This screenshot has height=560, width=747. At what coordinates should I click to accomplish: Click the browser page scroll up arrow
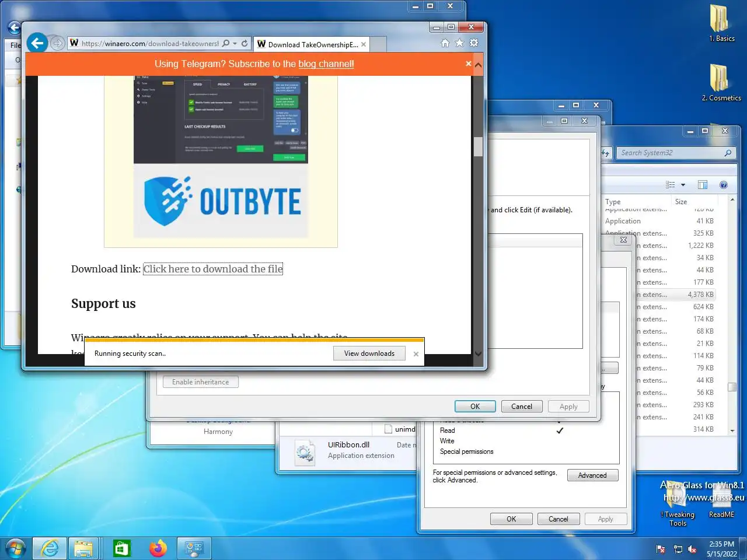478,64
